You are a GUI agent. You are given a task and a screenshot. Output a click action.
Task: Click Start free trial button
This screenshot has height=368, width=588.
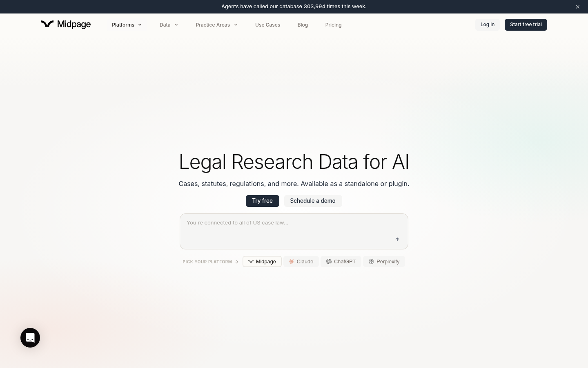526,25
